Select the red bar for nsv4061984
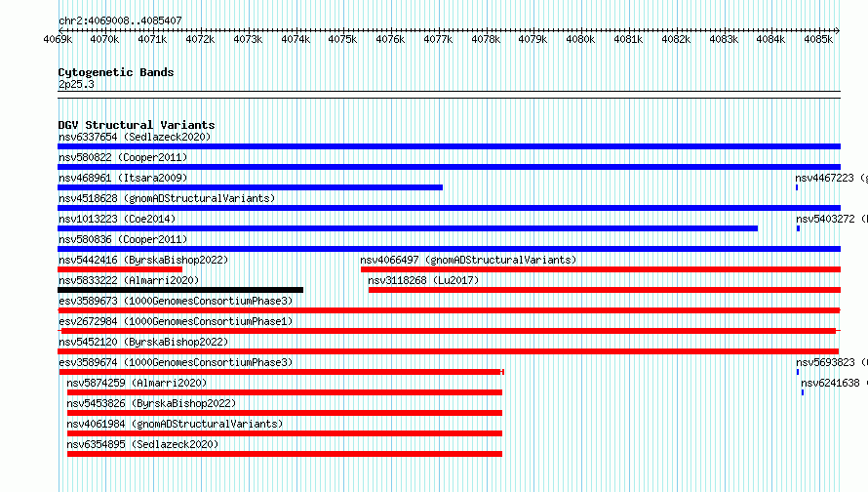The image size is (868, 492). pos(285,433)
